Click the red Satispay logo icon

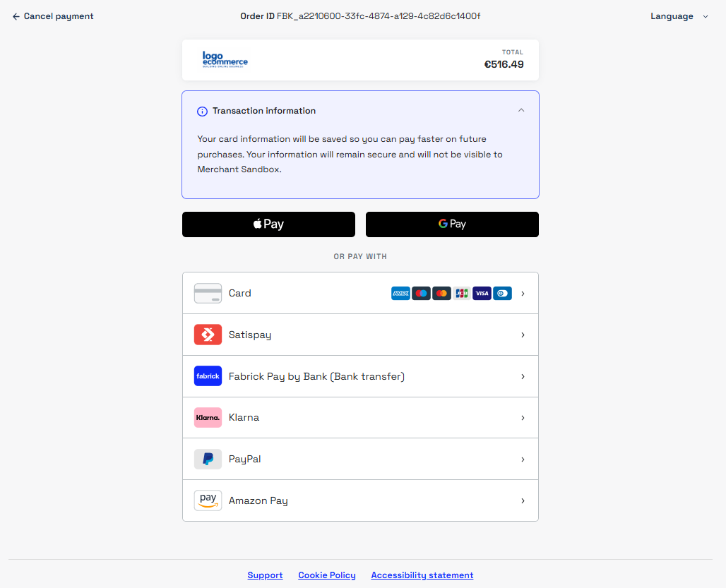[208, 335]
